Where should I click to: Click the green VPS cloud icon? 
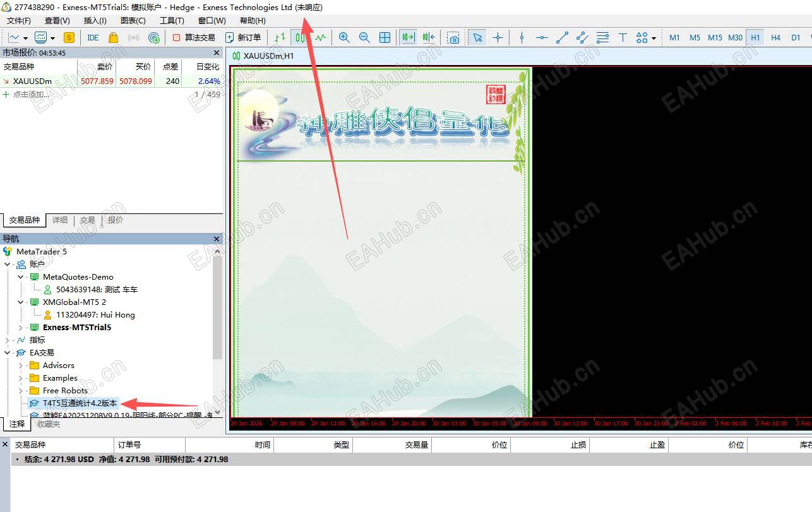[x=153, y=37]
